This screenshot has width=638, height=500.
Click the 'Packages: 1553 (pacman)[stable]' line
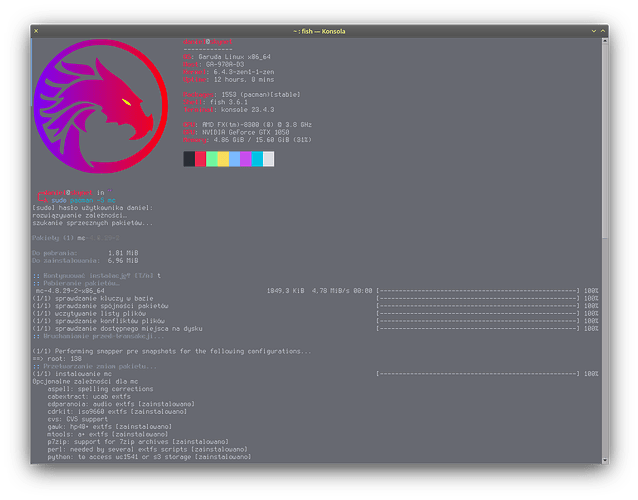pos(242,94)
